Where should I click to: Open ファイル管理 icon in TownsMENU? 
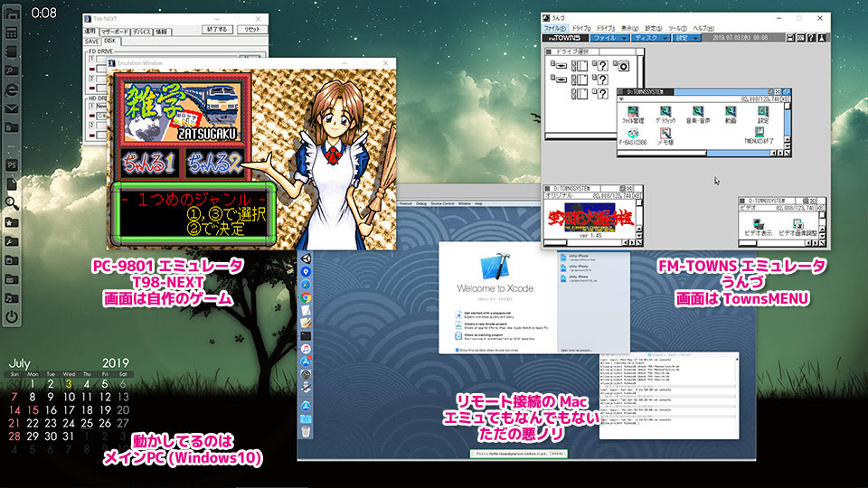tap(632, 115)
